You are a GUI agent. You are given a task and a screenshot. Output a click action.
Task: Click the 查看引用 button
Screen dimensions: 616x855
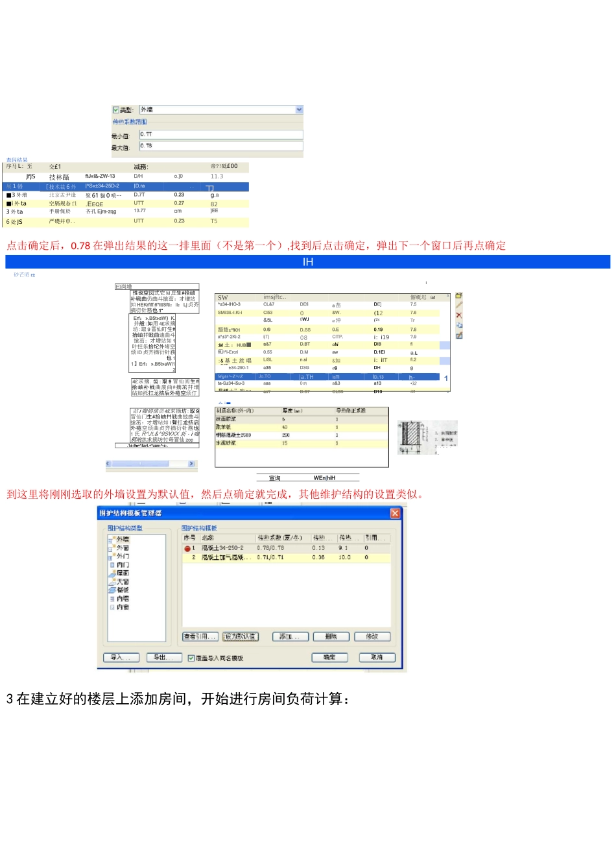pos(200,636)
